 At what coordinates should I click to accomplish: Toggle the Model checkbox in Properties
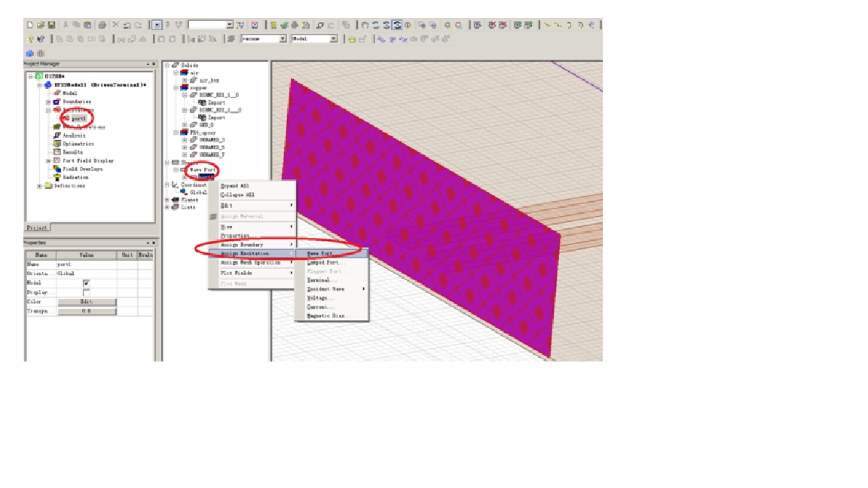(87, 282)
